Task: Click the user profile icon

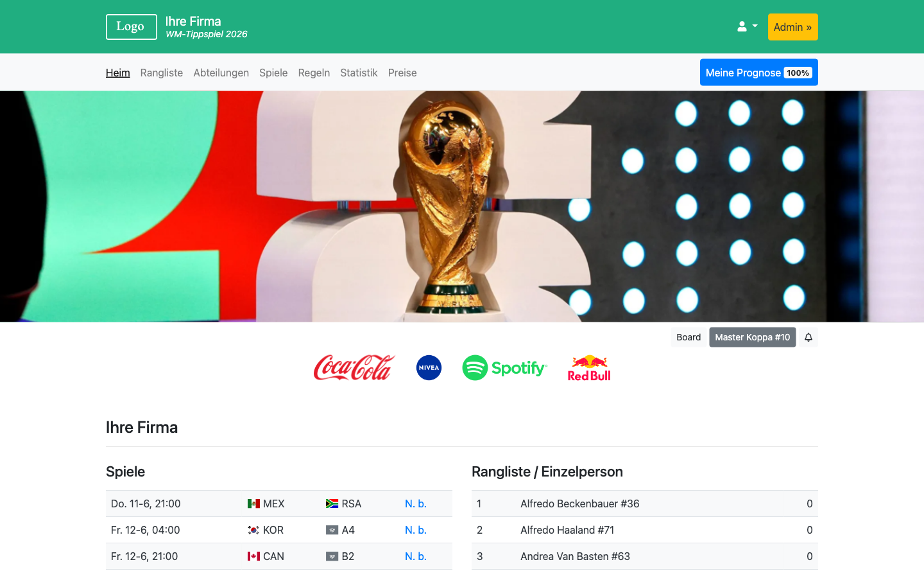Action: point(741,26)
